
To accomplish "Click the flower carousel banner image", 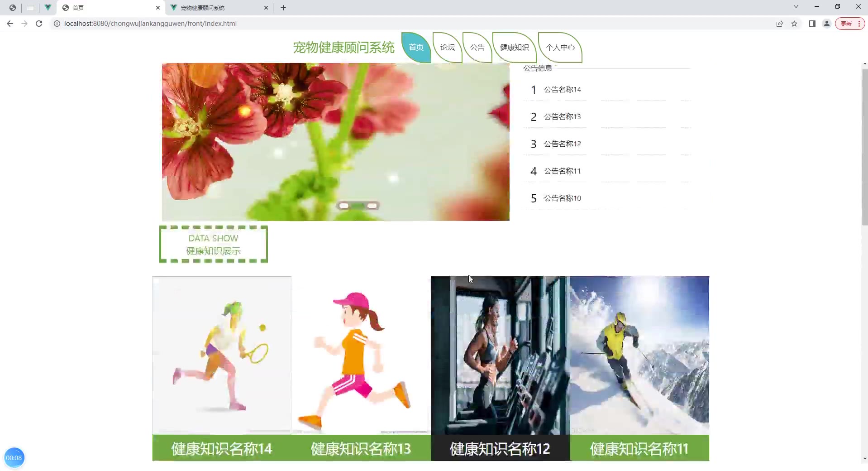I will click(336, 142).
